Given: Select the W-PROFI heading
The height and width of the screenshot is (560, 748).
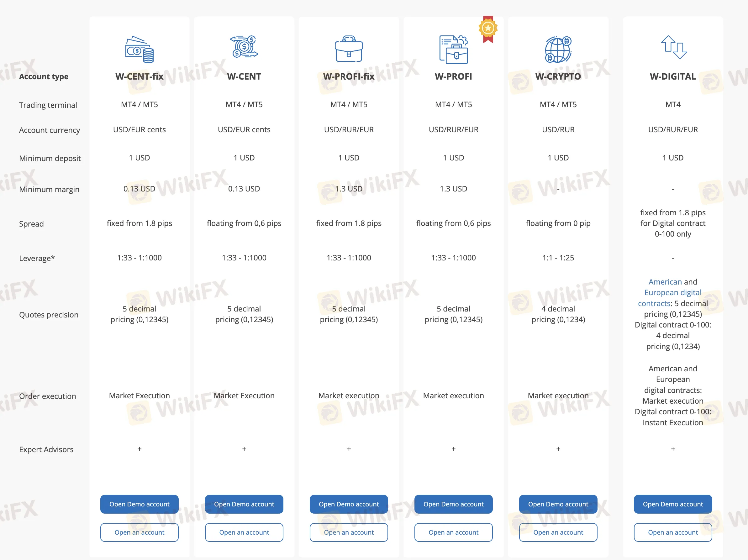Looking at the screenshot, I should [453, 76].
